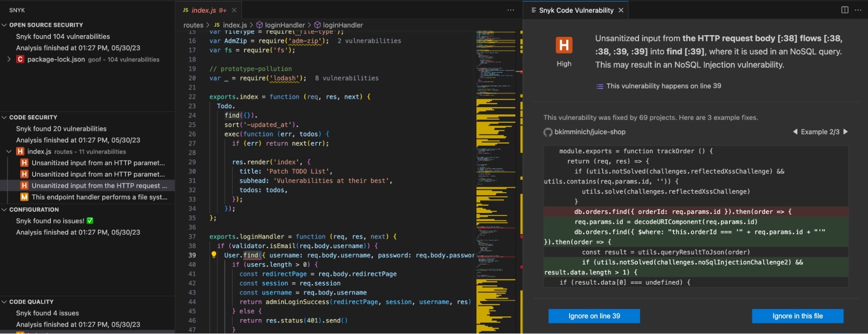Open editor more actions for index.js
The width and height of the screenshot is (868, 334).
tap(511, 10)
